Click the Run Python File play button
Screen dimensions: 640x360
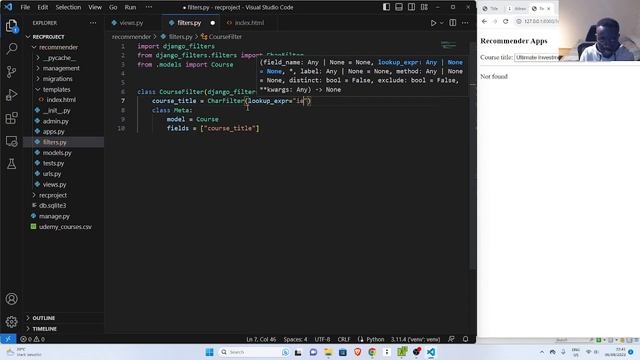(433, 23)
